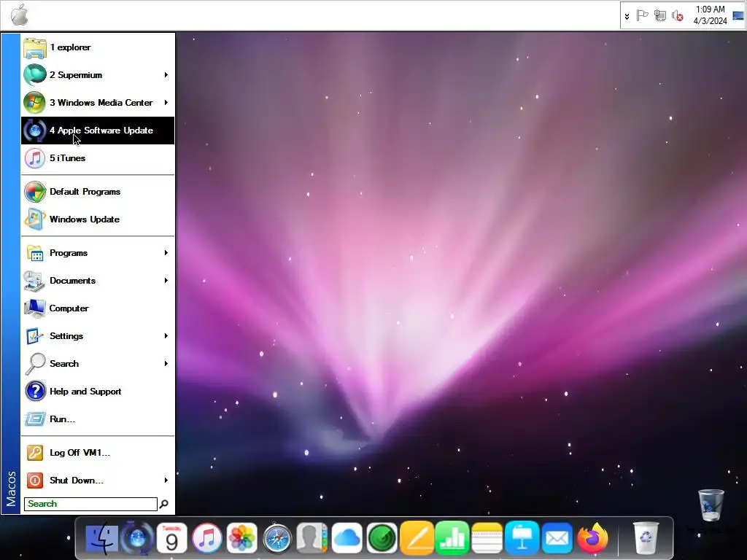The image size is (747, 560).
Task: Expand the Programs submenu arrow
Action: [x=166, y=253]
